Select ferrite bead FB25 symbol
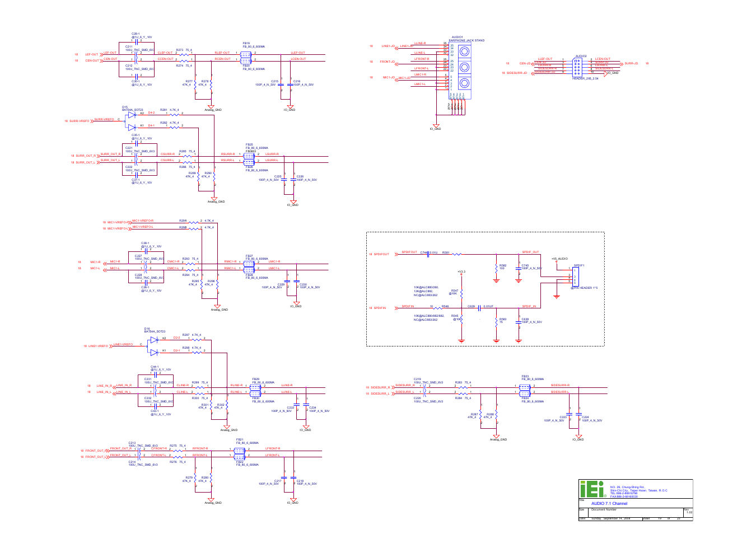This screenshot has width=756, height=534. click(249, 156)
